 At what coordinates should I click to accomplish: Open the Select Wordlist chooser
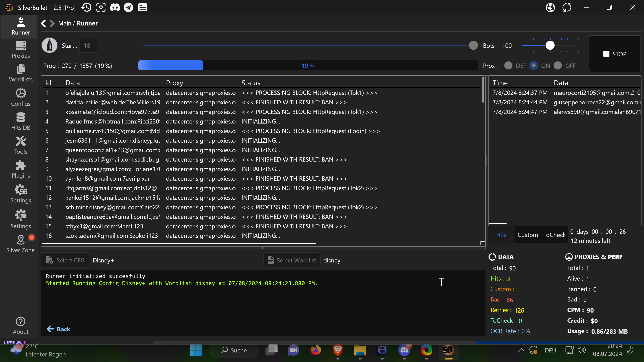[x=292, y=260]
